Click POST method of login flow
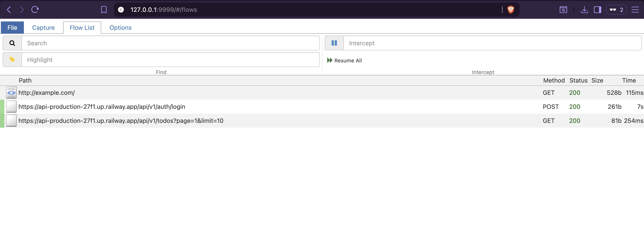The height and width of the screenshot is (233, 644). tap(550, 106)
